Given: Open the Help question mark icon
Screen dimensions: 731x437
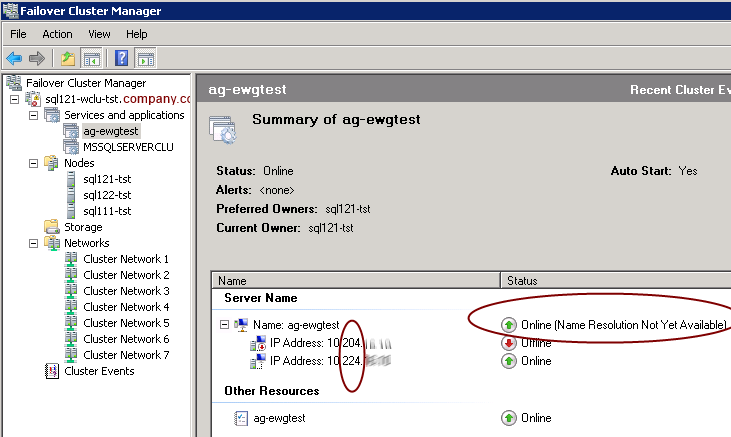Looking at the screenshot, I should pyautogui.click(x=121, y=58).
